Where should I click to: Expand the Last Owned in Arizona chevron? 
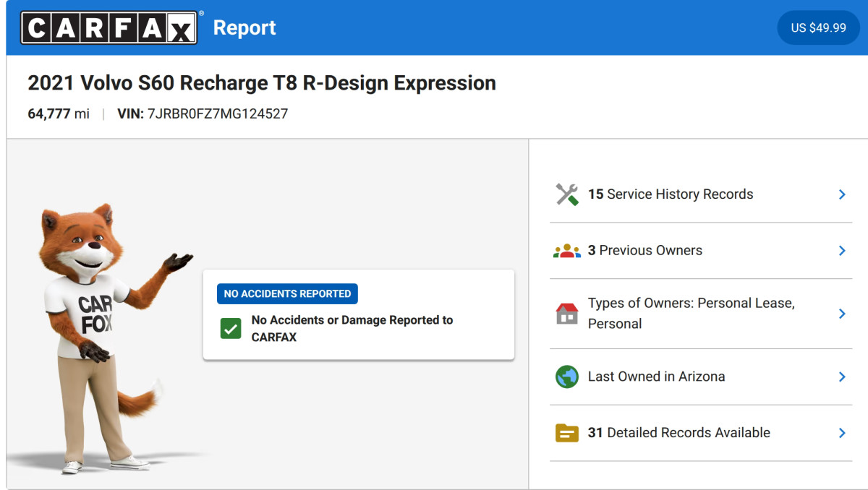click(x=842, y=377)
